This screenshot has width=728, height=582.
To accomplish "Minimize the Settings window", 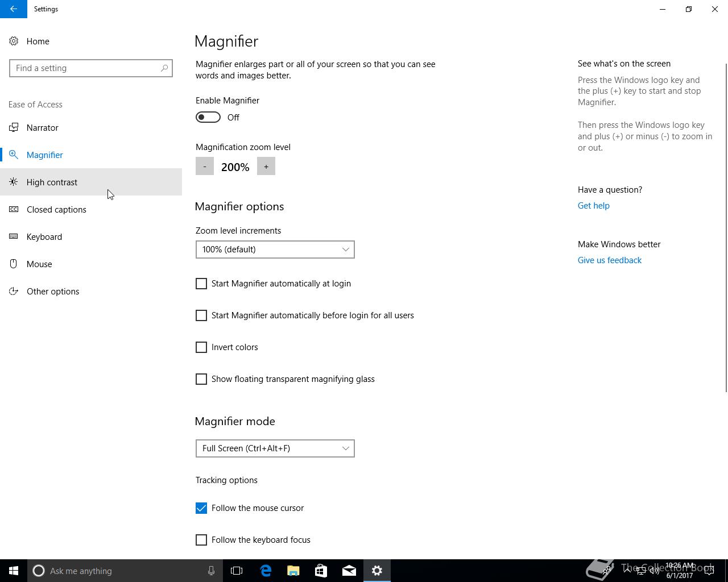I will 663,9.
